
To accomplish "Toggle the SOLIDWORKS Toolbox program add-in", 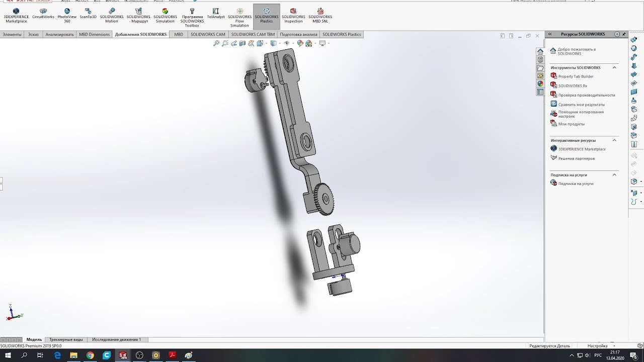I will [192, 18].
